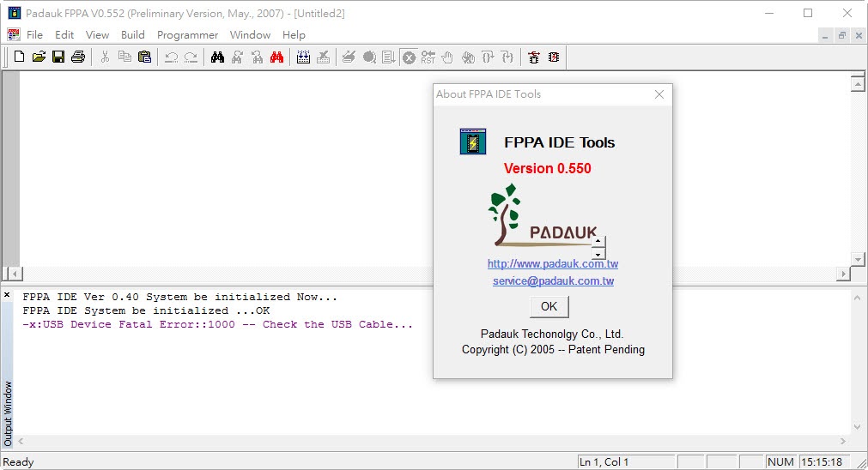
Task: Open the Window menu
Action: point(250,35)
